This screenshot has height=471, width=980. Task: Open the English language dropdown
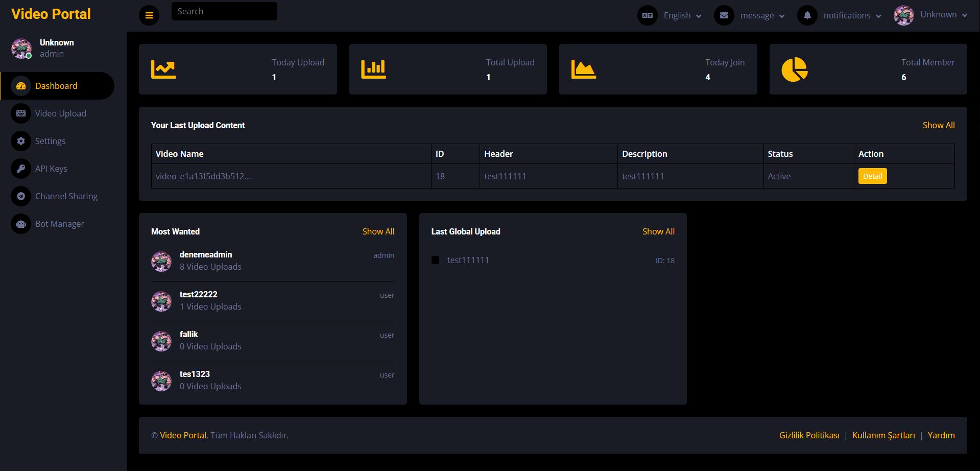tap(682, 15)
